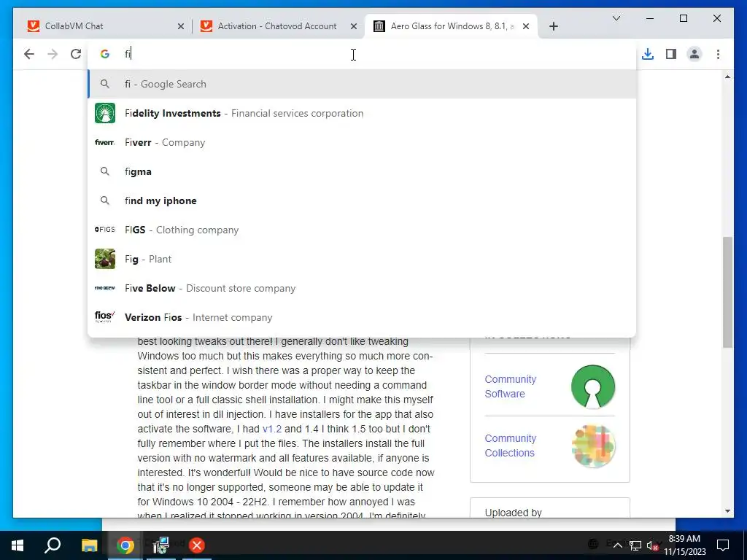Reload the current page
Viewport: 747px width, 560px height.
(76, 54)
